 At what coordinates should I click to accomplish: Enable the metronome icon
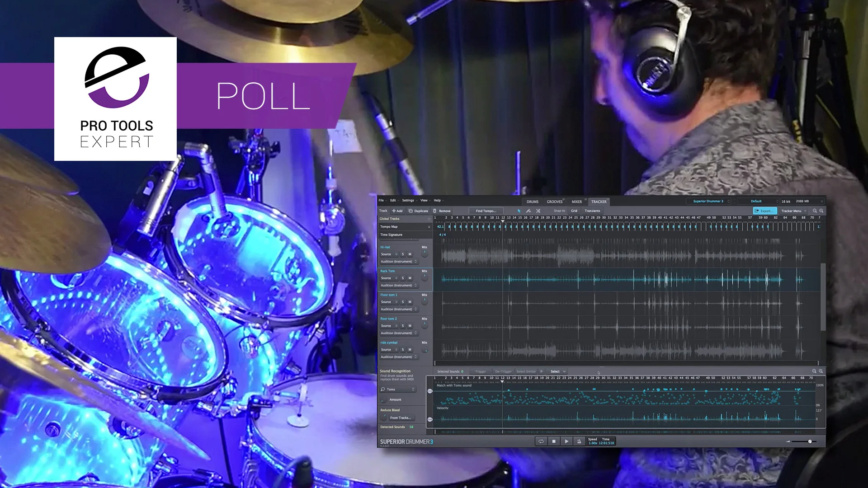pos(579,441)
